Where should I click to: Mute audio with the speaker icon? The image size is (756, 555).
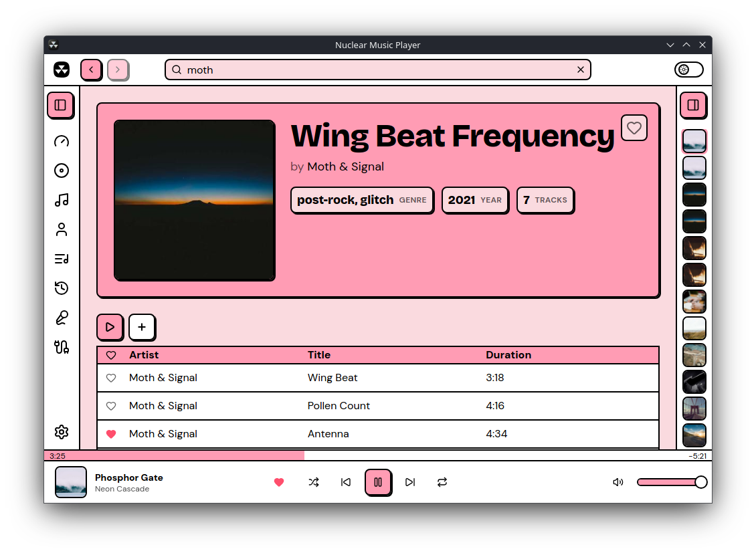618,482
